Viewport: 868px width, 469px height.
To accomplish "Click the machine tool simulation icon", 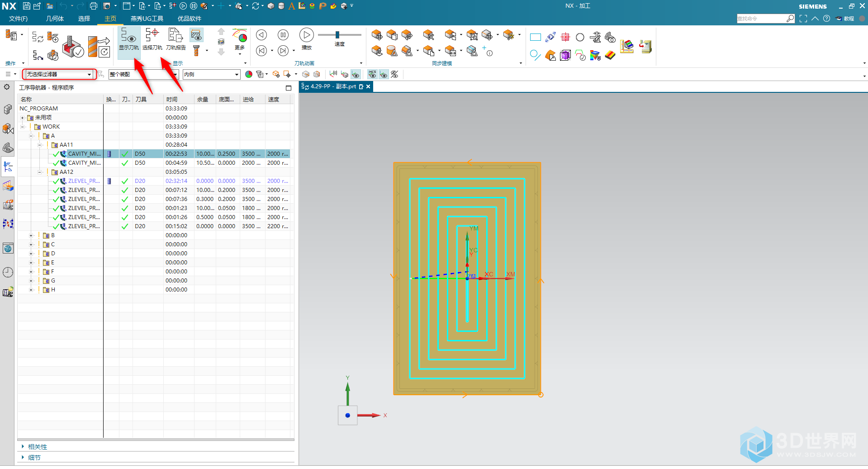I will [645, 46].
